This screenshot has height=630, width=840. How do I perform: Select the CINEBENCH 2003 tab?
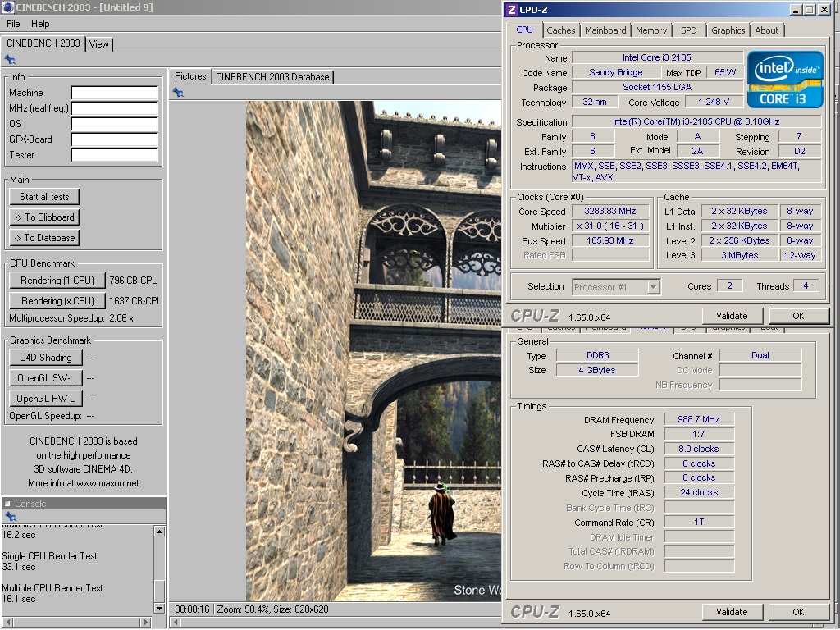click(43, 43)
